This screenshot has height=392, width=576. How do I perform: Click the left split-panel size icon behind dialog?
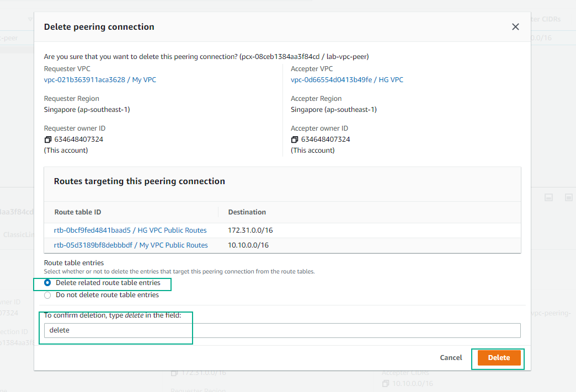coord(548,197)
